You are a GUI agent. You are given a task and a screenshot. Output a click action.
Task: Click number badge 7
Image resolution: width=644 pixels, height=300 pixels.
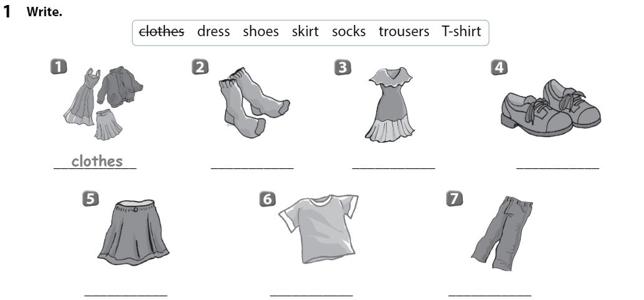454,198
